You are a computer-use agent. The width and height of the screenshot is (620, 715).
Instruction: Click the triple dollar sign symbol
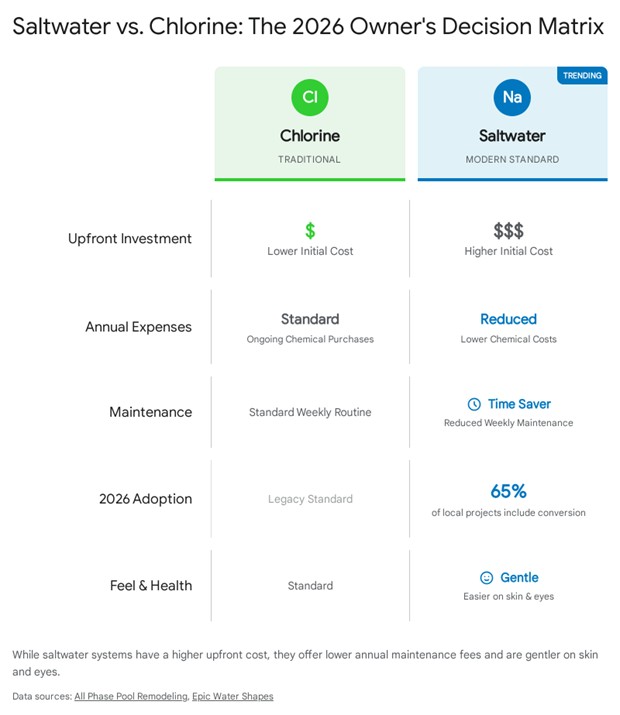[x=508, y=231]
